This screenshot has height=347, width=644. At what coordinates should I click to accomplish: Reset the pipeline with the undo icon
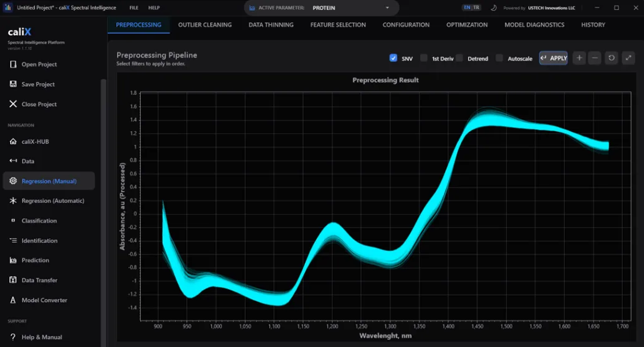pyautogui.click(x=612, y=58)
